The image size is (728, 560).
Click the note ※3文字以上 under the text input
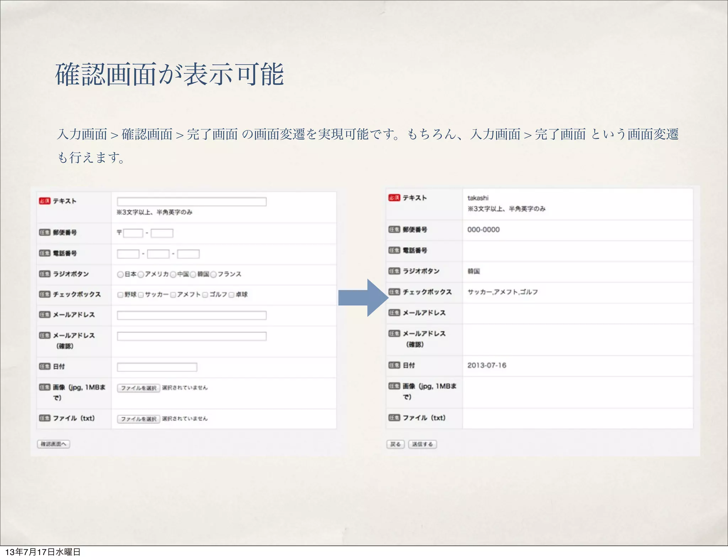coord(154,212)
